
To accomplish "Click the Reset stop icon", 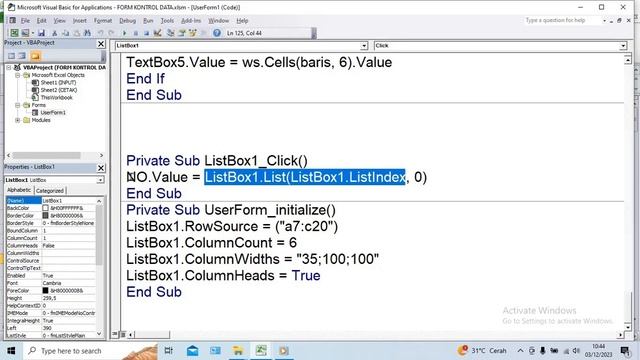I will [x=146, y=33].
